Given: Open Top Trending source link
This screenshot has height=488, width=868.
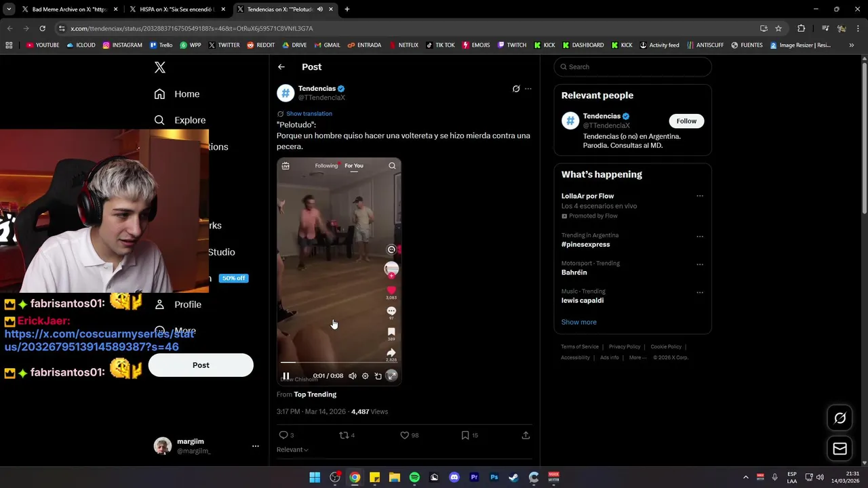Looking at the screenshot, I should pyautogui.click(x=315, y=394).
